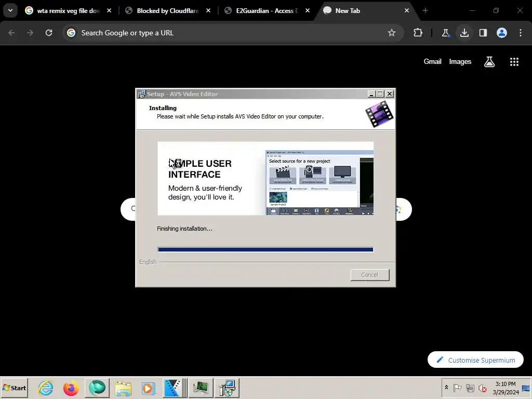Screen dimensions: 532x399
Task: Bookmark this page with the star icon
Action: 392,33
